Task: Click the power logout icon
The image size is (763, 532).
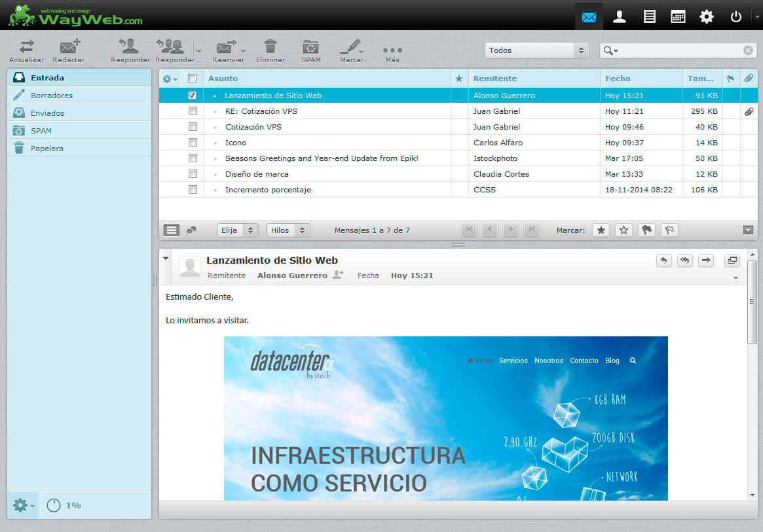Action: point(735,17)
